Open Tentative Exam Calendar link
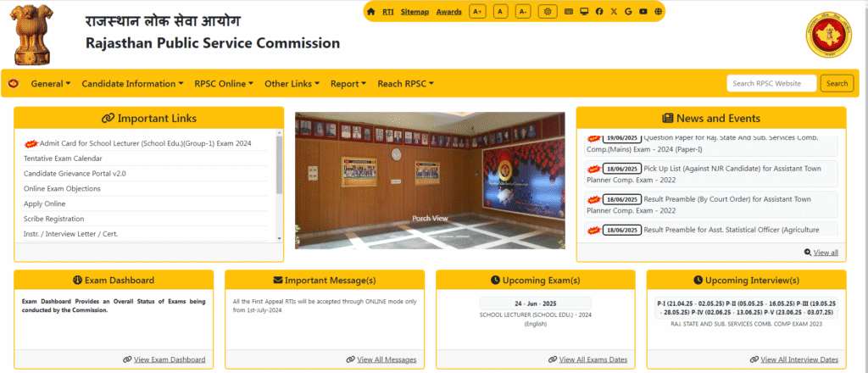868x373 pixels. point(63,159)
